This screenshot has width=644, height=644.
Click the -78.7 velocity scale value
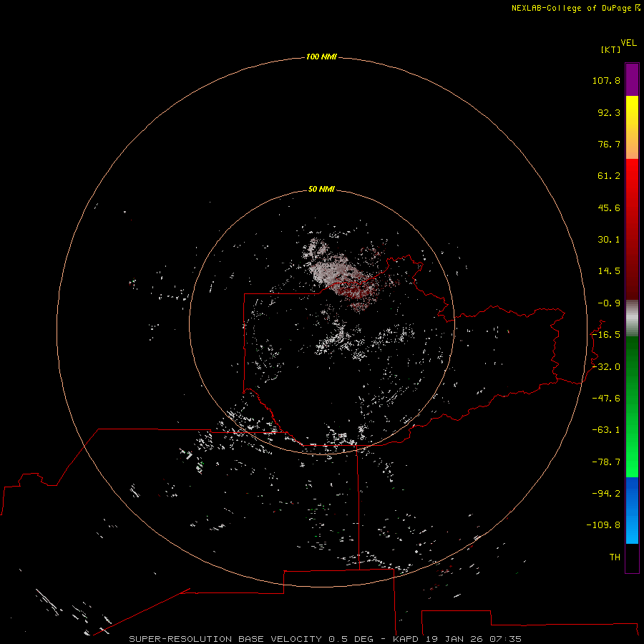coord(606,462)
